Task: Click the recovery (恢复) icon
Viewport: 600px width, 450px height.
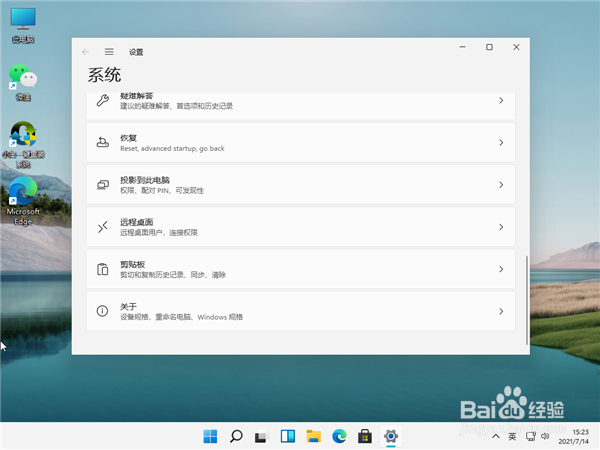Action: [x=102, y=142]
